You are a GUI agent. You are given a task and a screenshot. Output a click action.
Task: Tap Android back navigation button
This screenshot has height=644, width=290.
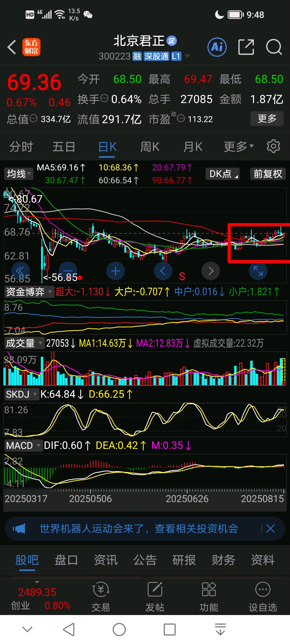click(x=69, y=630)
